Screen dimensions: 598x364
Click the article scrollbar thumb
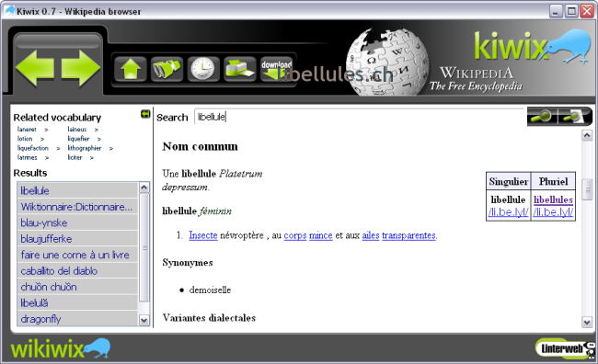click(587, 189)
